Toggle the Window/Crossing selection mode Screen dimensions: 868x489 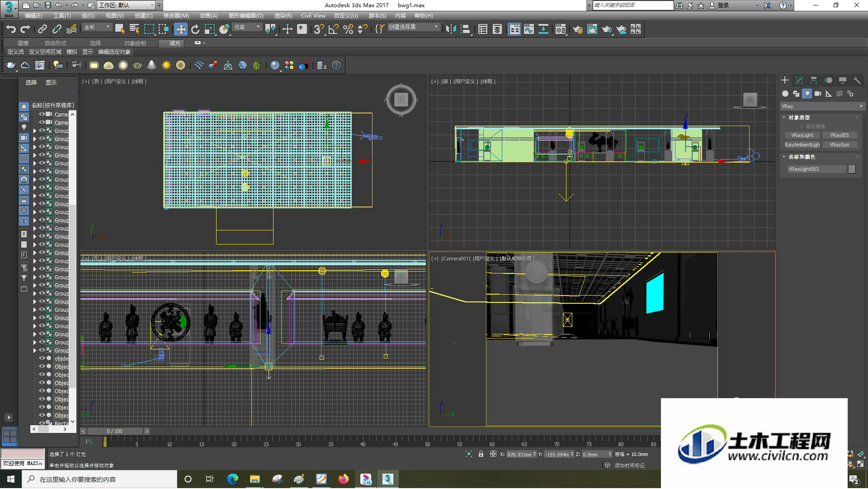(163, 29)
